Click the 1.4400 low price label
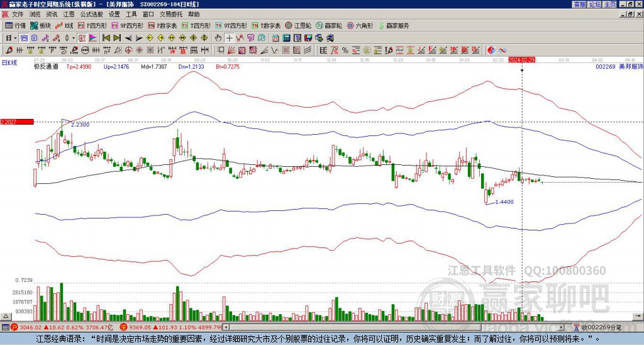Image resolution: width=644 pixels, height=345 pixels. pos(504,202)
